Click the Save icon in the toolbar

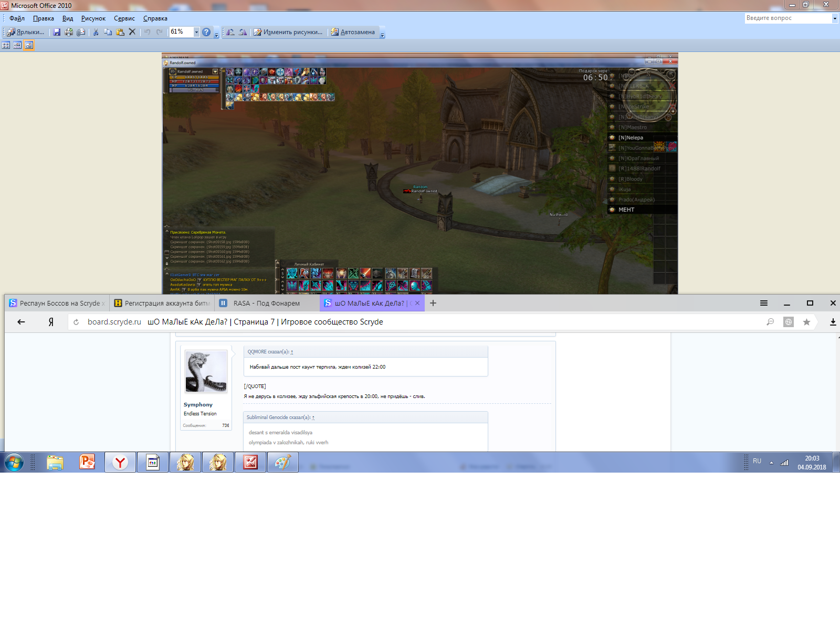pos(57,32)
